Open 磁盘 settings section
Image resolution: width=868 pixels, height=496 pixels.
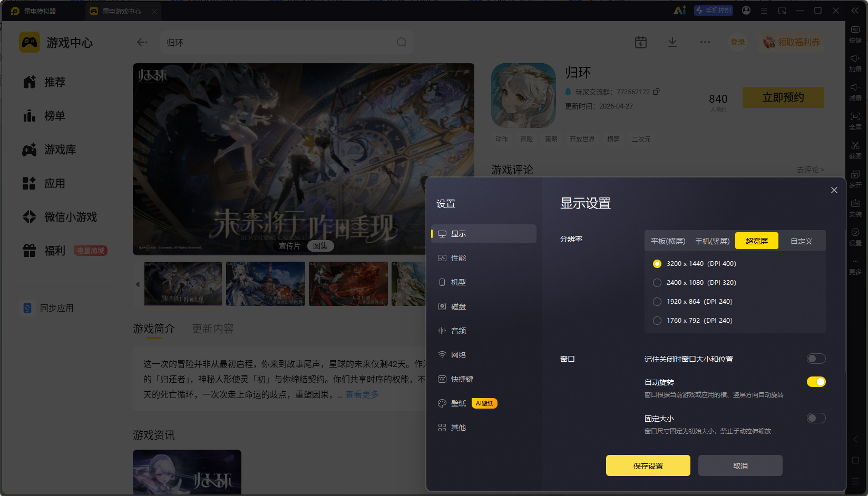point(484,306)
